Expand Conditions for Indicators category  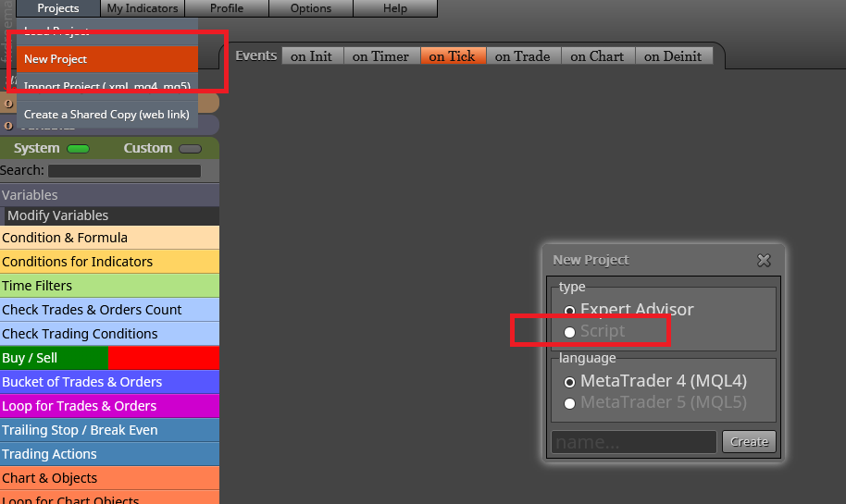[109, 262]
